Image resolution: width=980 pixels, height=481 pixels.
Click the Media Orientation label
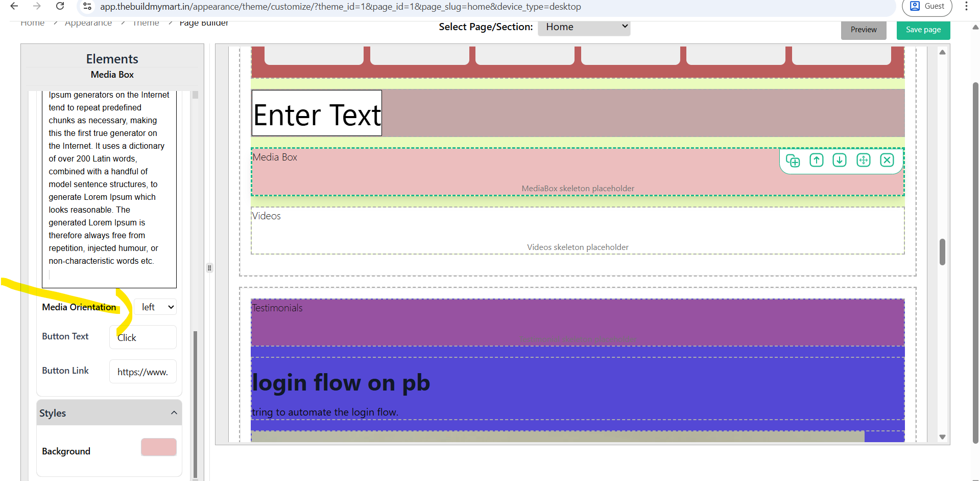pyautogui.click(x=79, y=307)
